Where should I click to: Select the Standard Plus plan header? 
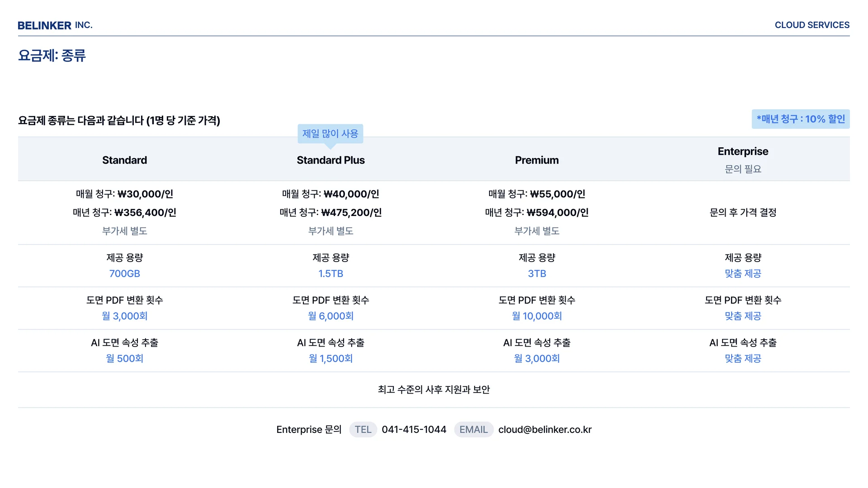pyautogui.click(x=330, y=160)
